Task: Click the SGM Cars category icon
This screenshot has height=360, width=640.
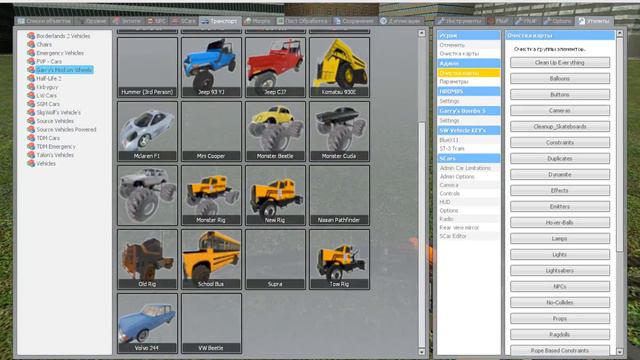Action: [31, 104]
